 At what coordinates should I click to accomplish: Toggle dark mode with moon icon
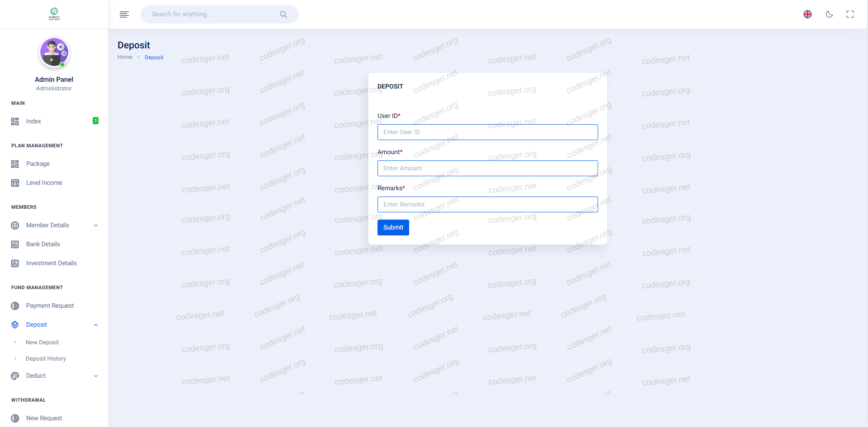829,14
